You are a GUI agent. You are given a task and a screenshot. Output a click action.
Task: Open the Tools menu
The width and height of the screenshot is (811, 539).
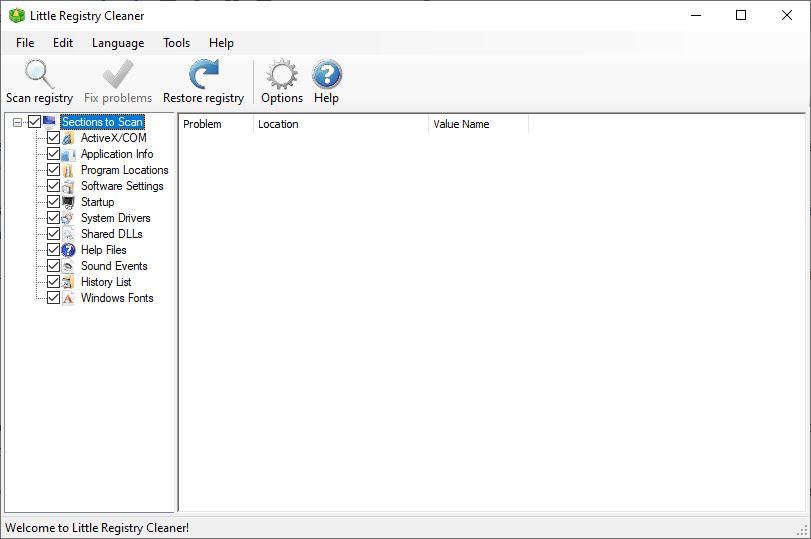tap(176, 43)
